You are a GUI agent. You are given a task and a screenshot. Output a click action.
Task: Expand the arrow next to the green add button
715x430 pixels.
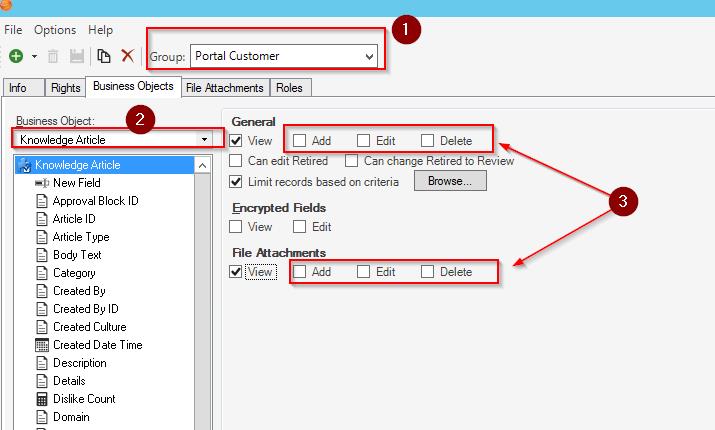point(35,57)
